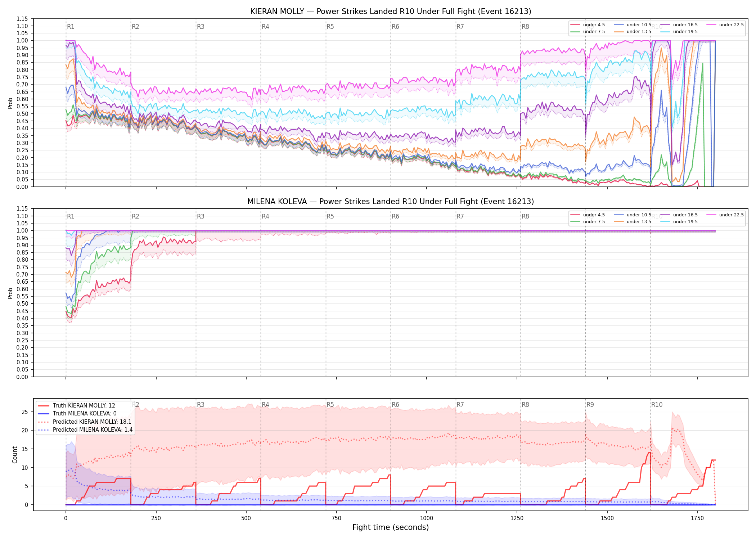This screenshot has height=540, width=756.
Task: Click 'under 22.5' legend entry in top chart
Action: click(725, 25)
